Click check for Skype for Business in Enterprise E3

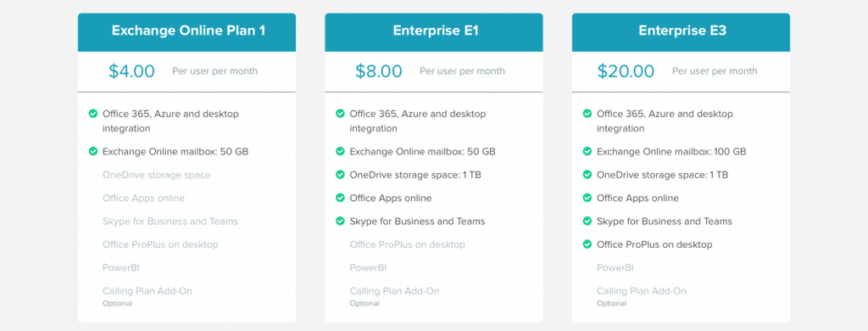pyautogui.click(x=587, y=222)
